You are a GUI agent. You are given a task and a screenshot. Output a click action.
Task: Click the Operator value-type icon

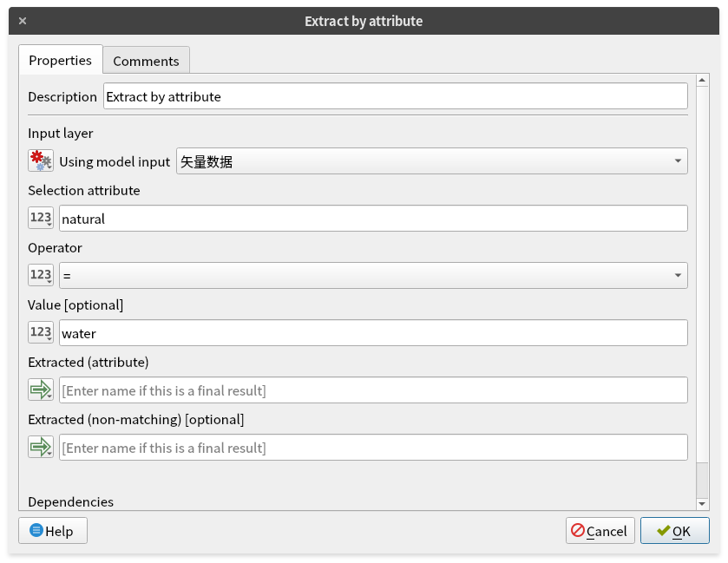(x=41, y=276)
